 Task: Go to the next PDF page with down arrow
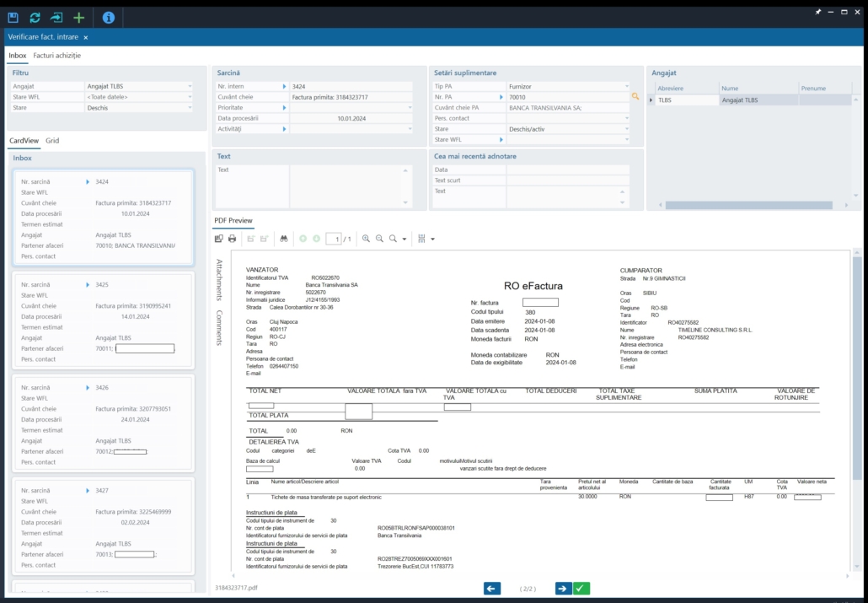click(316, 239)
